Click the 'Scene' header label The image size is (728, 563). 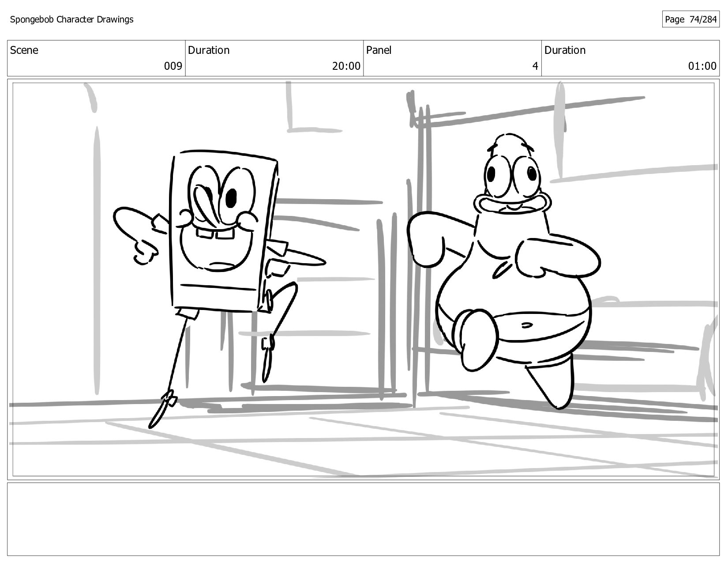(24, 50)
